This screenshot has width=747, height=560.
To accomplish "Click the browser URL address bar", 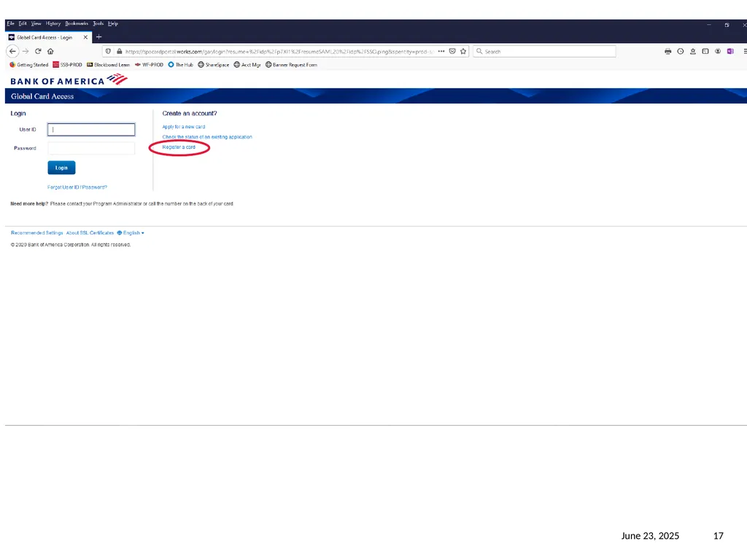I will (x=279, y=52).
